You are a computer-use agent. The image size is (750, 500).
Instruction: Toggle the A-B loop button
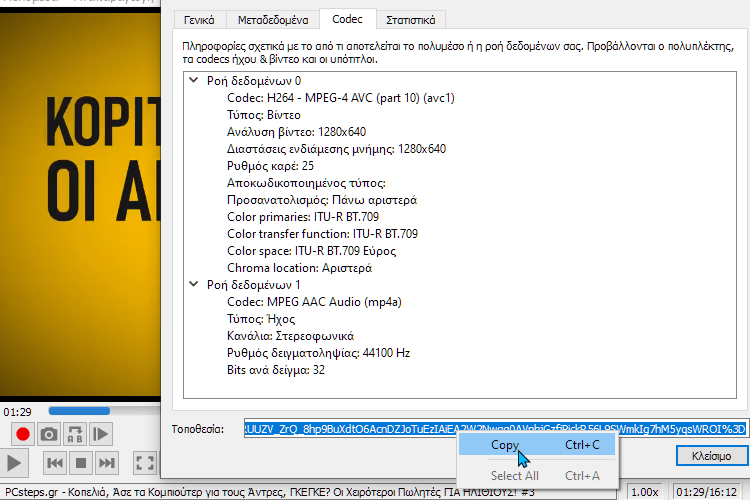[x=75, y=434]
